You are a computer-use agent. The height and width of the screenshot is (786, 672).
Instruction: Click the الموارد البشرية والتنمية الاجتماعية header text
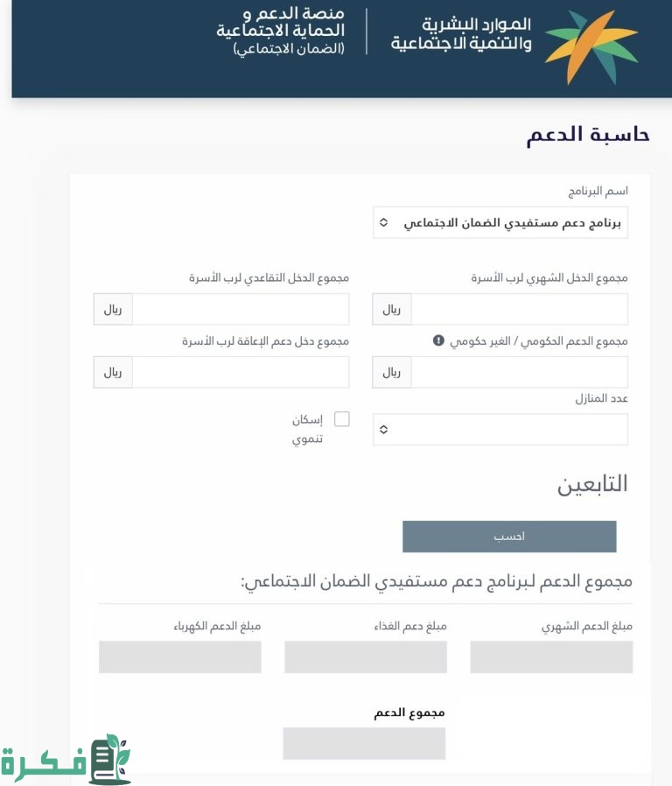coord(460,34)
